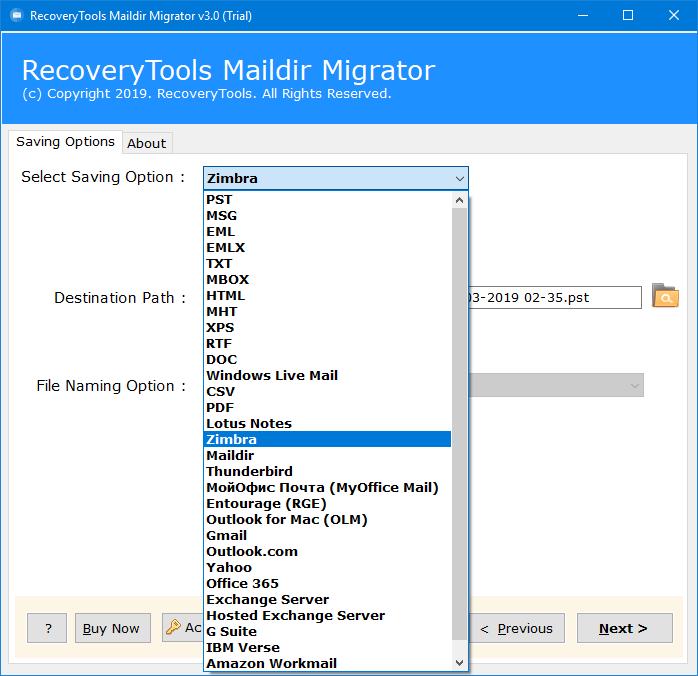Screen dimensions: 698x676
Task: Select Windows Live Mail option
Action: 327,376
